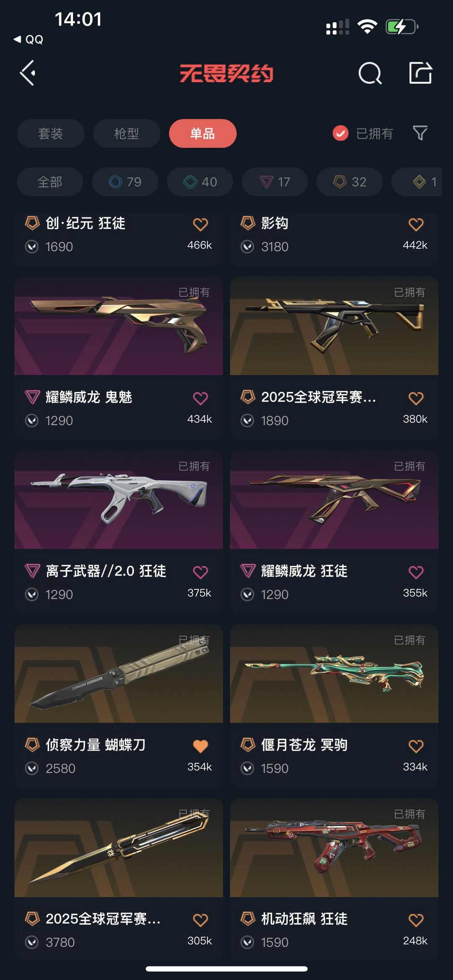Image resolution: width=453 pixels, height=980 pixels.
Task: Tap the share icon
Action: (x=420, y=73)
